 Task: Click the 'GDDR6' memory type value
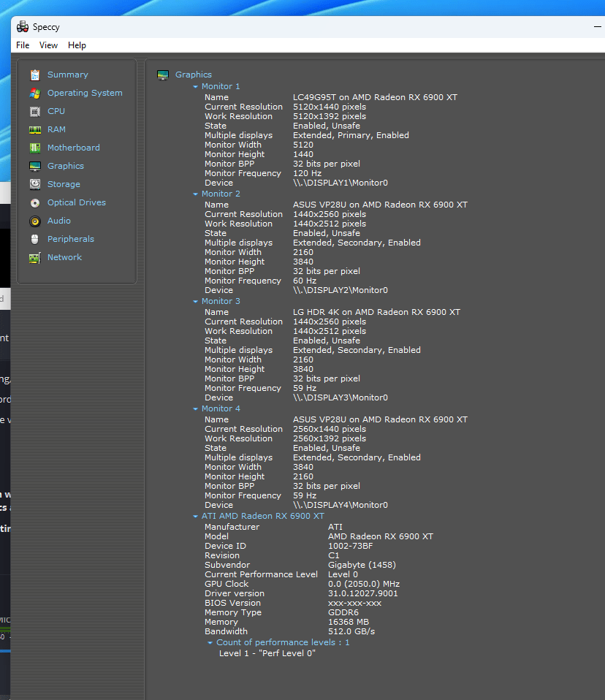(x=343, y=612)
